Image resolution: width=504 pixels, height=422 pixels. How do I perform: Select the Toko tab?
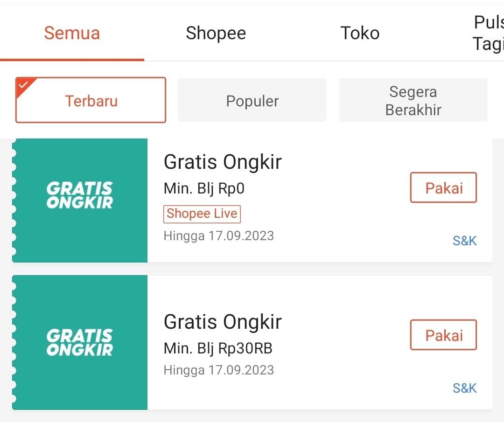point(360,34)
